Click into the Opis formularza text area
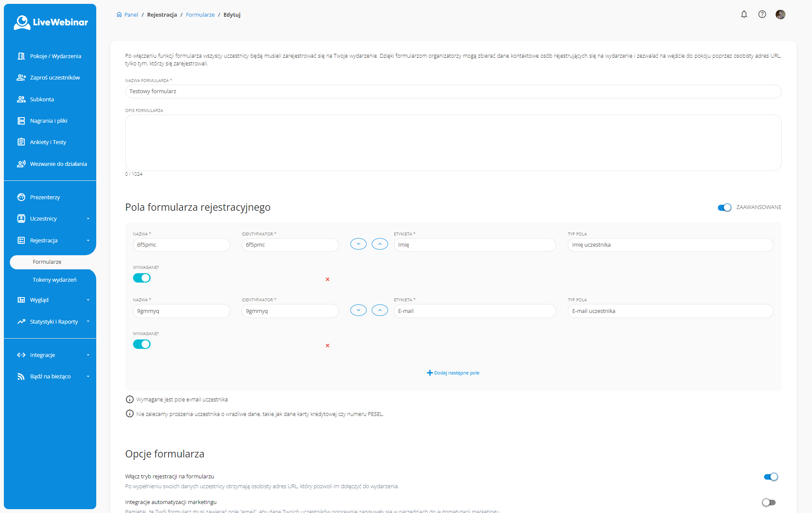812x513 pixels. pyautogui.click(x=453, y=143)
